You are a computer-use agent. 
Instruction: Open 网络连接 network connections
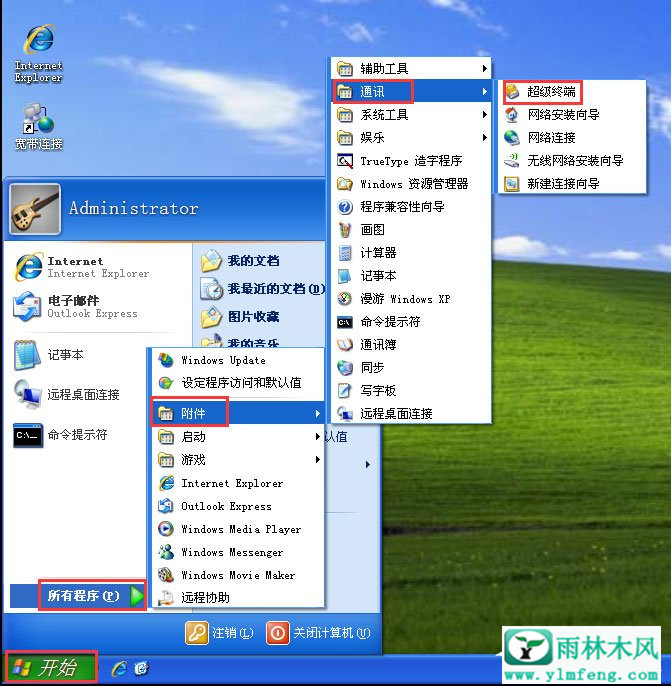(572, 137)
